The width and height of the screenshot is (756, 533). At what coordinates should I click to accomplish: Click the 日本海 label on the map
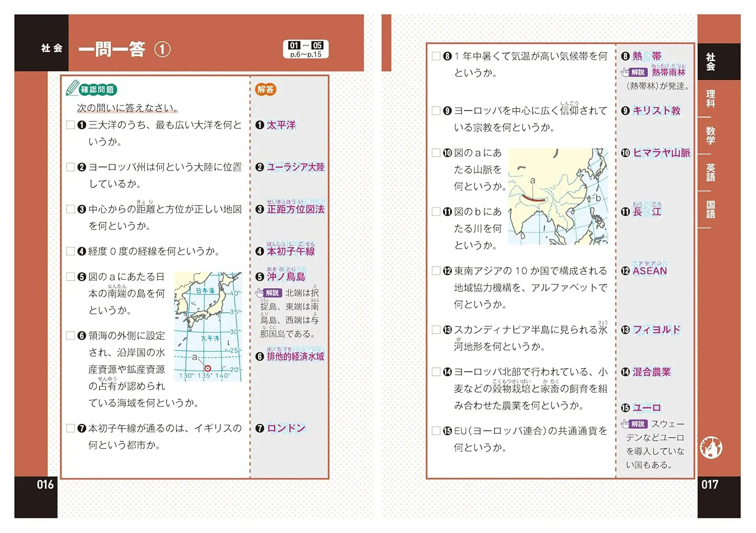[x=205, y=290]
